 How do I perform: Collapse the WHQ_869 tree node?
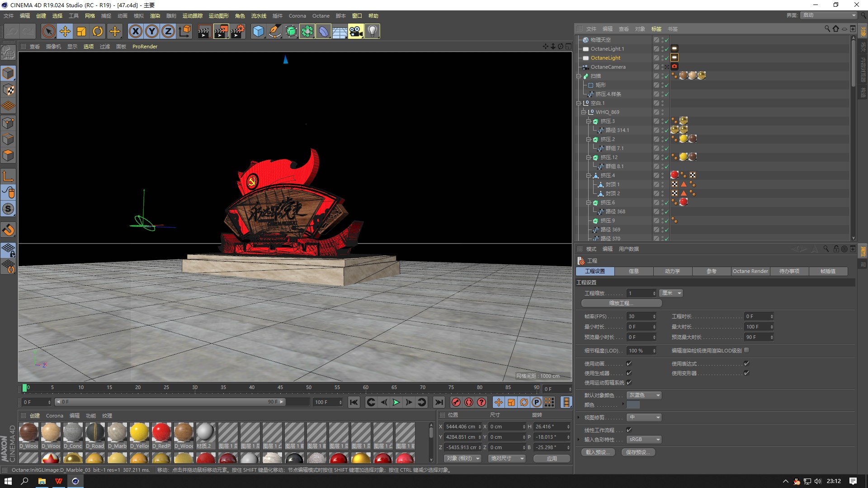(584, 113)
